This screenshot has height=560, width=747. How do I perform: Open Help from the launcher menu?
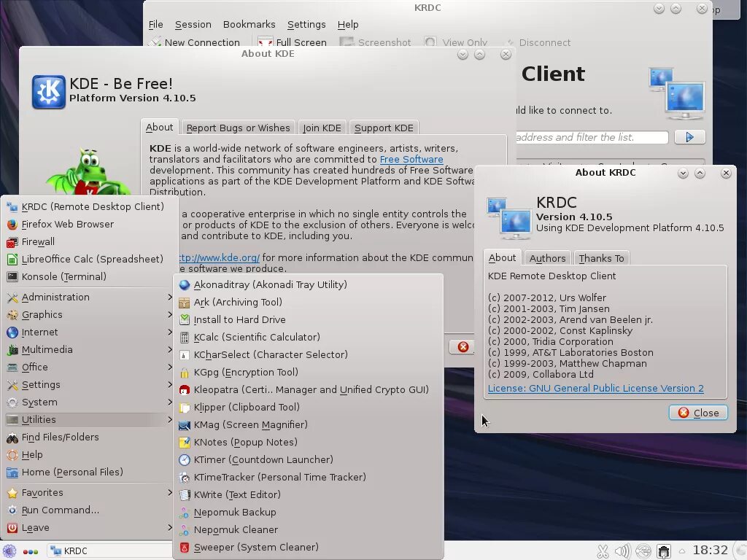click(89, 455)
